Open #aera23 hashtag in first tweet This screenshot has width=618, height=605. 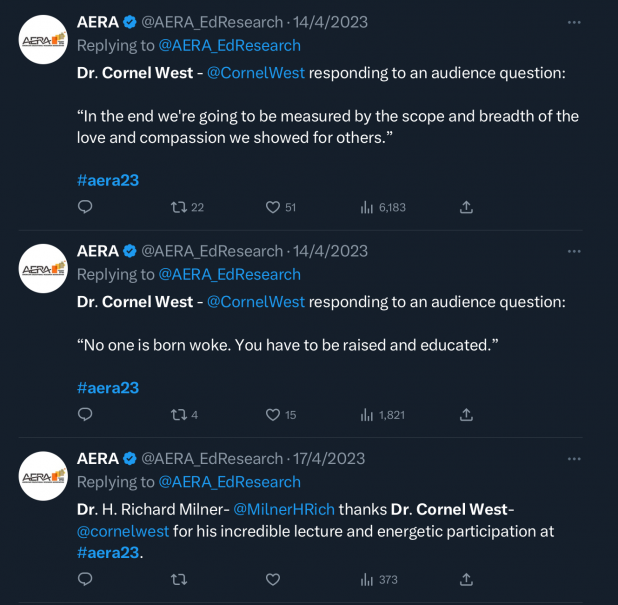[108, 180]
